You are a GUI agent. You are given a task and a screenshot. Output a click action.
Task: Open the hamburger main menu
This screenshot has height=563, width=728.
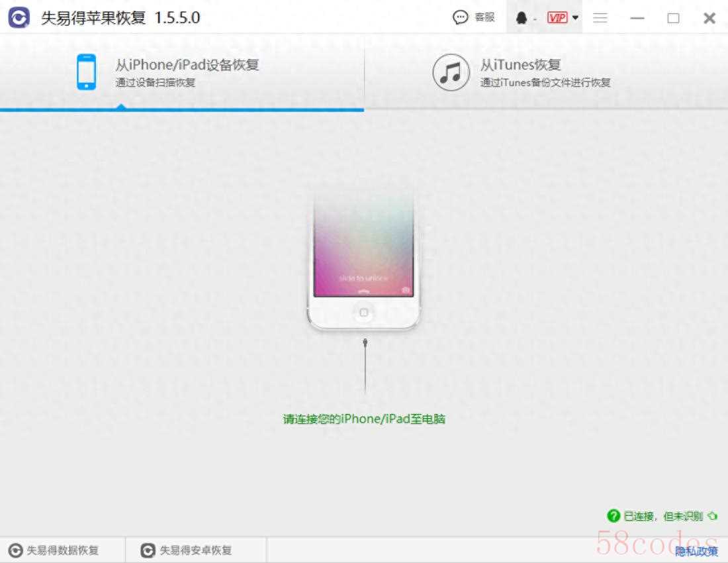pyautogui.click(x=600, y=19)
